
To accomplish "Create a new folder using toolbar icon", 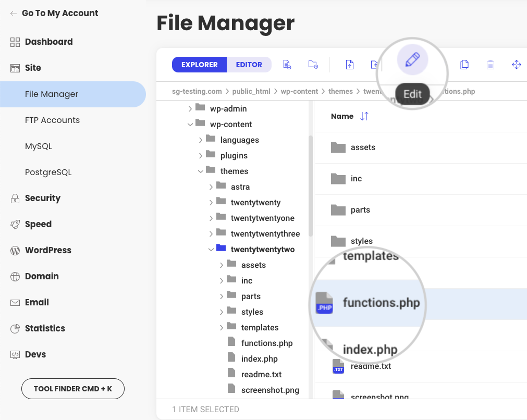I will 313,65.
